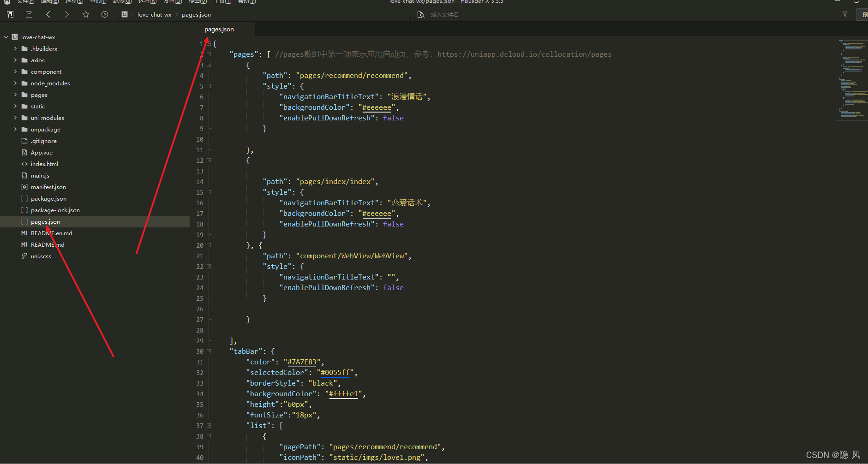Viewport: 868px width, 464px height.
Task: Fold the code block at line 5
Action: [x=209, y=86]
